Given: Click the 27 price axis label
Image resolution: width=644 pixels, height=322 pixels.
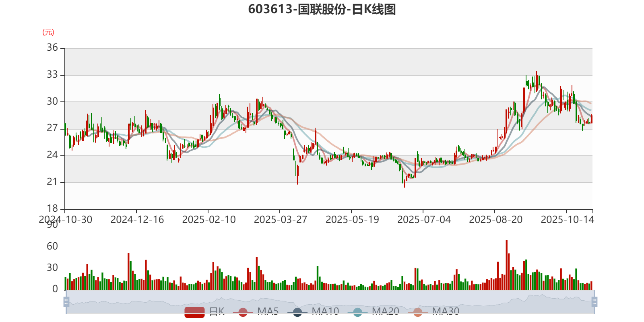Looking at the screenshot, I should pyautogui.click(x=52, y=128).
